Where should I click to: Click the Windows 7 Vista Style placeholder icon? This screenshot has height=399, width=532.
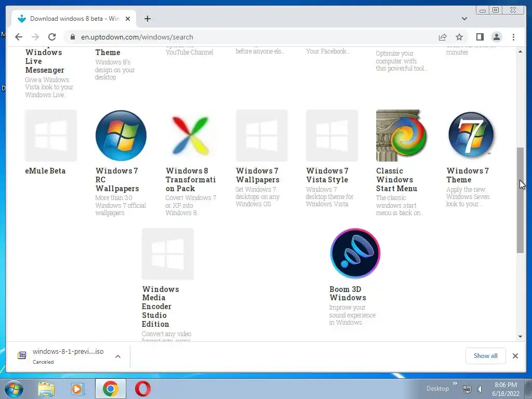coord(332,136)
